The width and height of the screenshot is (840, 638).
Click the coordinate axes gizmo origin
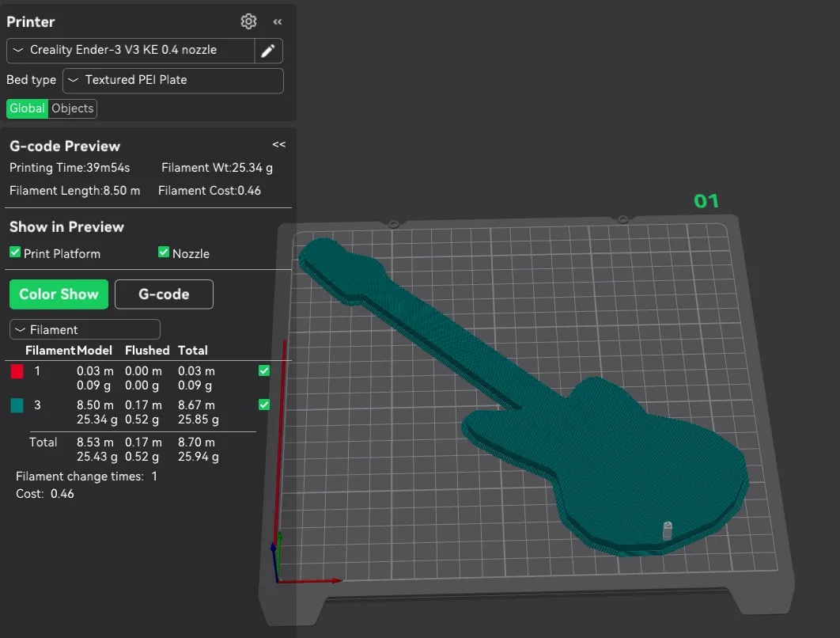click(276, 579)
